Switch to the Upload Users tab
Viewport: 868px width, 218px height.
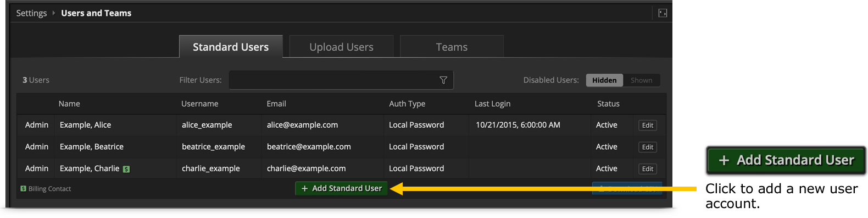click(x=341, y=47)
